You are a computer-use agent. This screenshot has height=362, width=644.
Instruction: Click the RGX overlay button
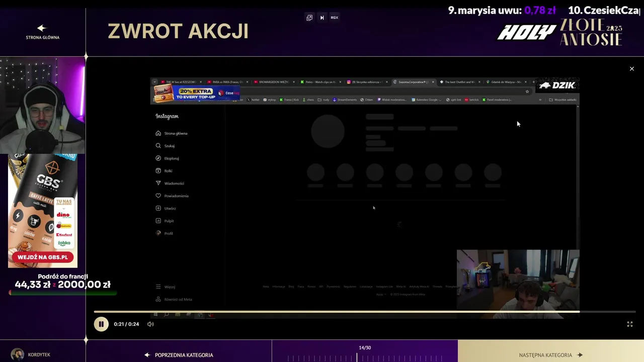click(x=335, y=18)
